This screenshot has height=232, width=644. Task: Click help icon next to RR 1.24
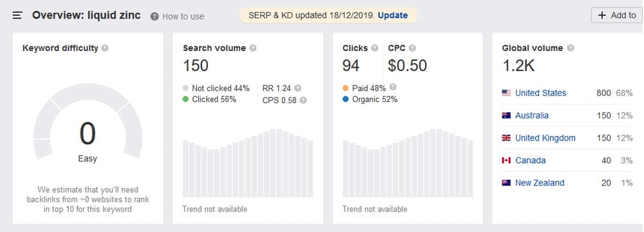[x=298, y=88]
